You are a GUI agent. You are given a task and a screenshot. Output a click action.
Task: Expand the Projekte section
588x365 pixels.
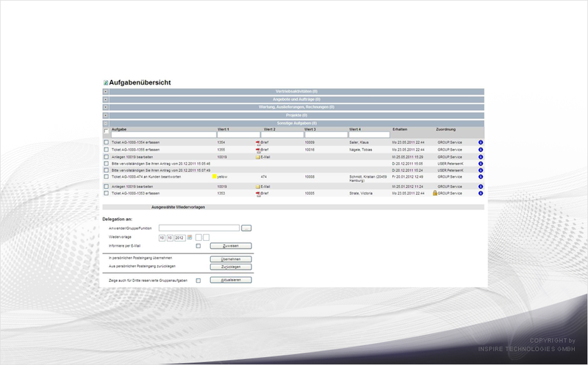point(106,115)
